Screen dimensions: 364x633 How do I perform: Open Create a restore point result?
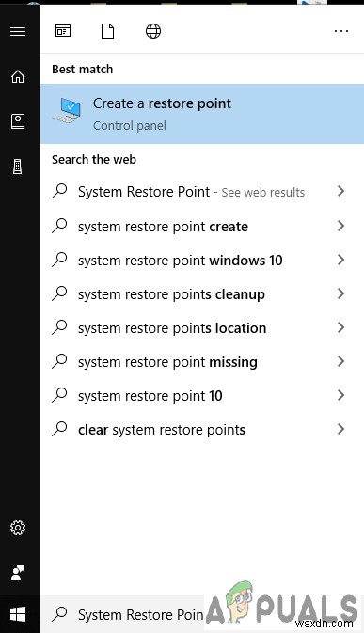tap(202, 114)
